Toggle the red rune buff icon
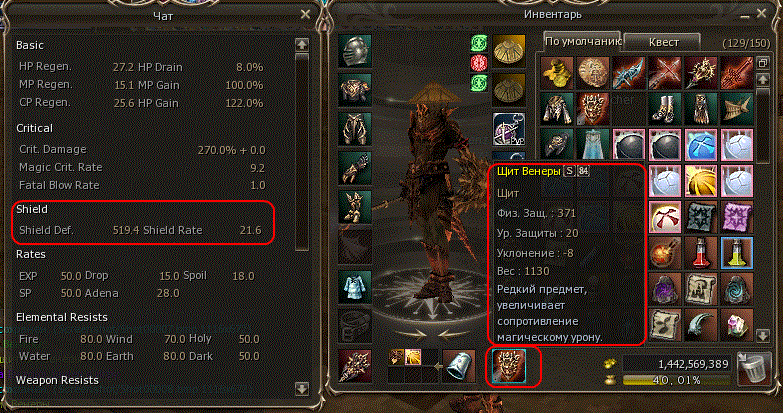783x413 pixels. click(479, 63)
